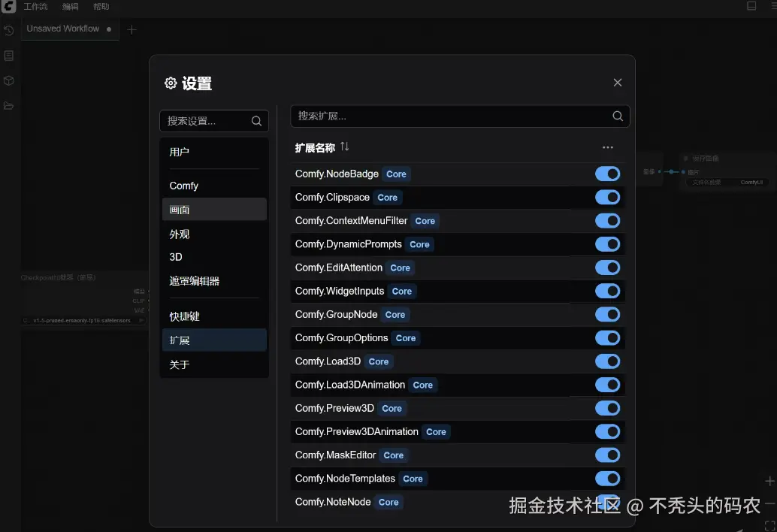
Task: Click the search icon in 搜索扩展 field
Action: click(618, 116)
